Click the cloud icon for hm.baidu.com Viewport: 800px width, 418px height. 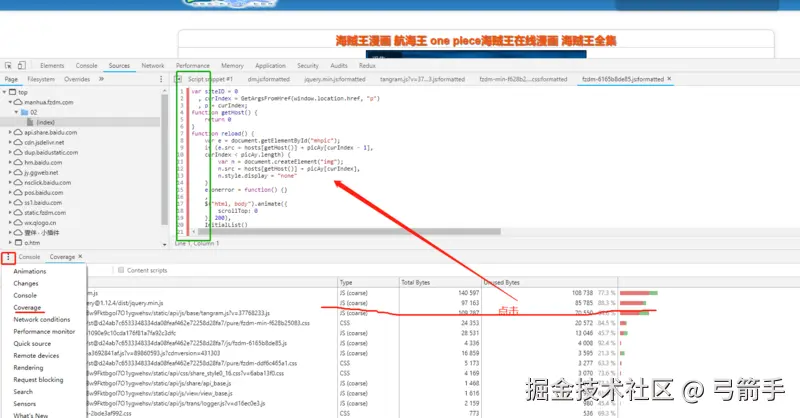coord(18,162)
